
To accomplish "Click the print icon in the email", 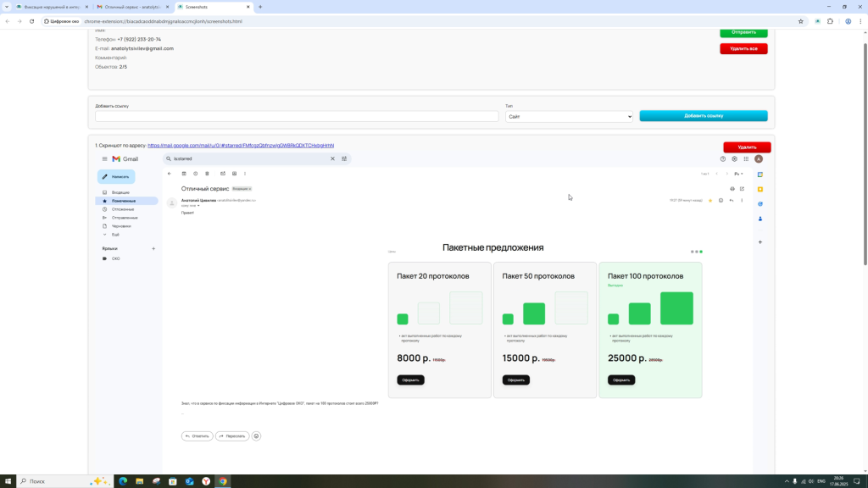I will point(732,189).
